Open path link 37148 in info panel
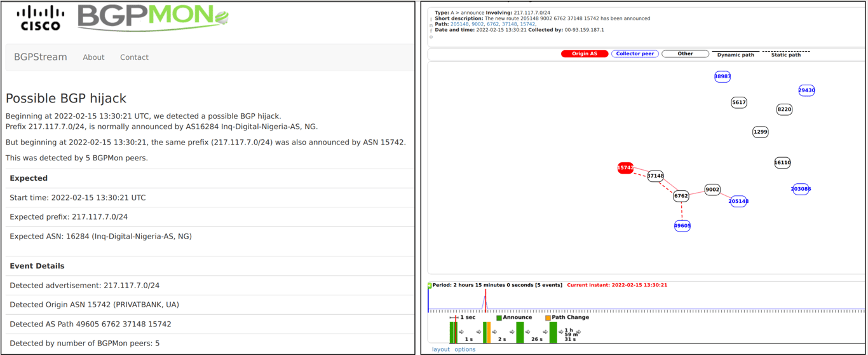 [x=509, y=24]
